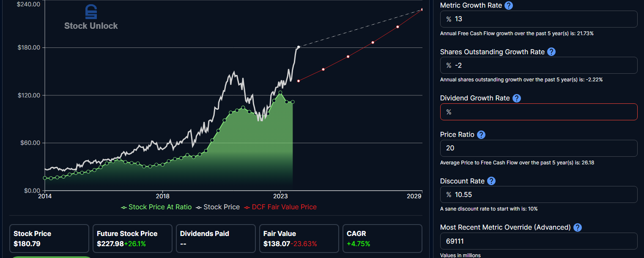Screen dimensions: 644x258
Task: Focus the Shares Outstanding Growth Rate field
Action: 539,65
